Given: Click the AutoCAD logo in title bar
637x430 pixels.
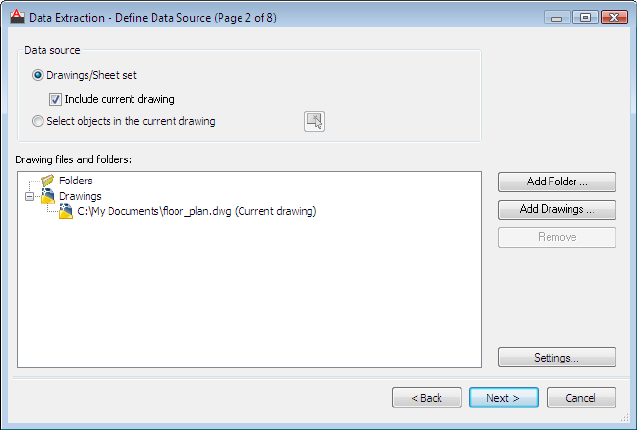Looking at the screenshot, I should 15,16.
